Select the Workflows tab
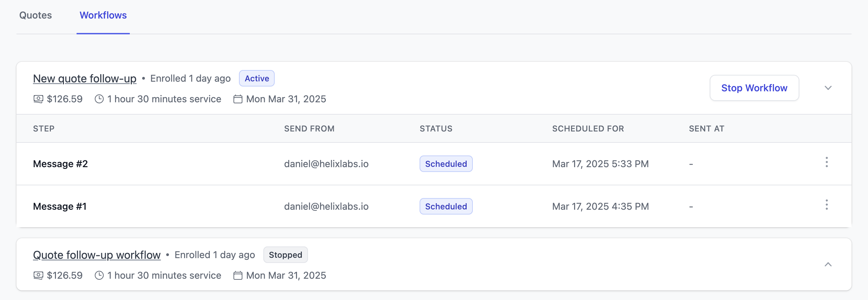 (103, 15)
